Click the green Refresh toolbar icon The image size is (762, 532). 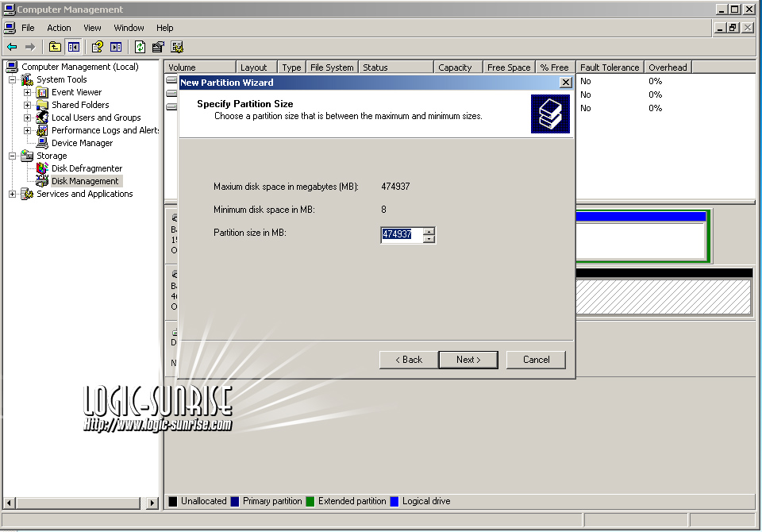(140, 47)
